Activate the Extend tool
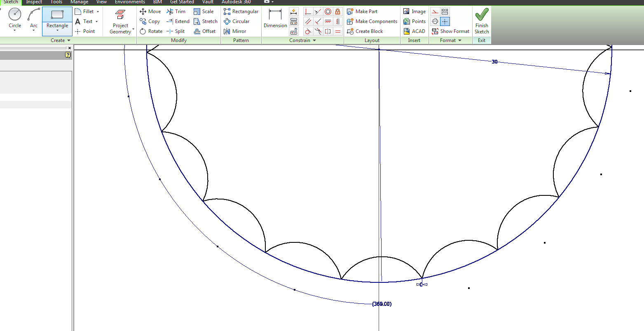This screenshot has width=644, height=331. (178, 21)
